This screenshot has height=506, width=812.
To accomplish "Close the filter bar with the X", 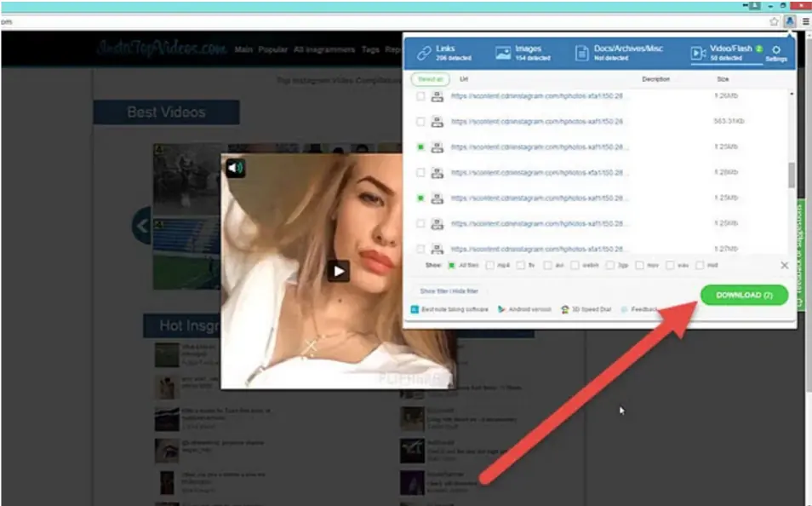I will tap(785, 266).
